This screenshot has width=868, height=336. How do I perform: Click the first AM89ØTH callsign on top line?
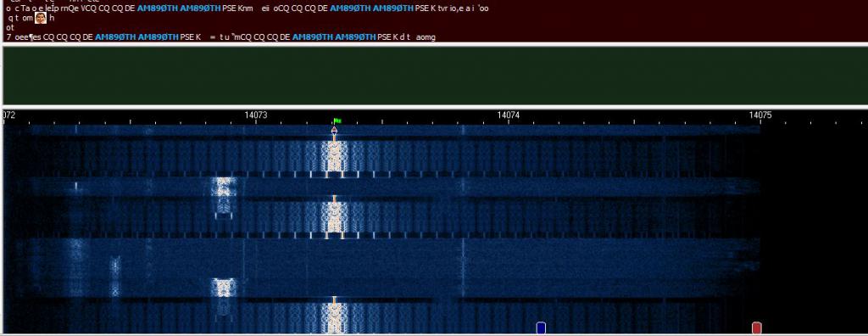(157, 8)
